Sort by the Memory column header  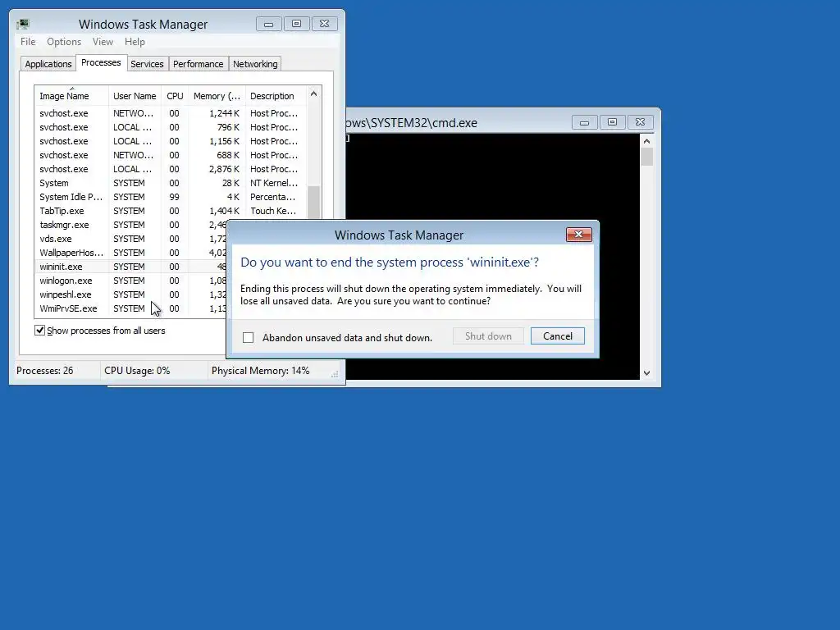pos(217,96)
